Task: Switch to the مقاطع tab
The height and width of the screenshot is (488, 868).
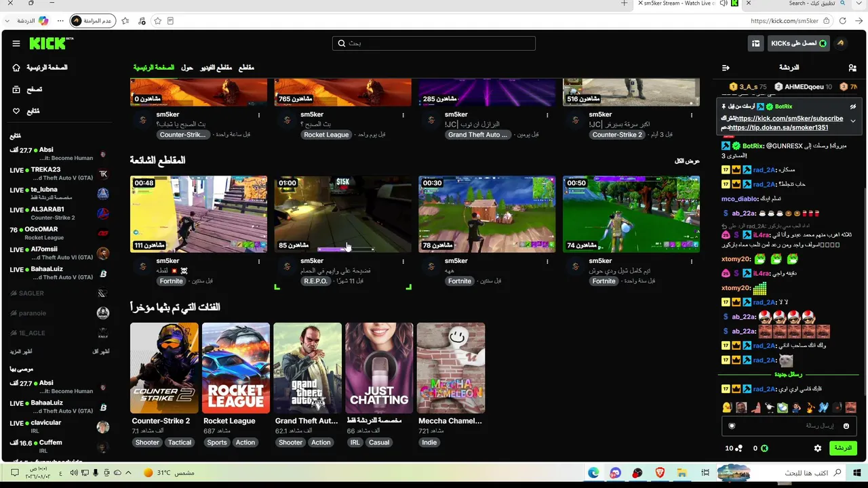Action: 246,68
